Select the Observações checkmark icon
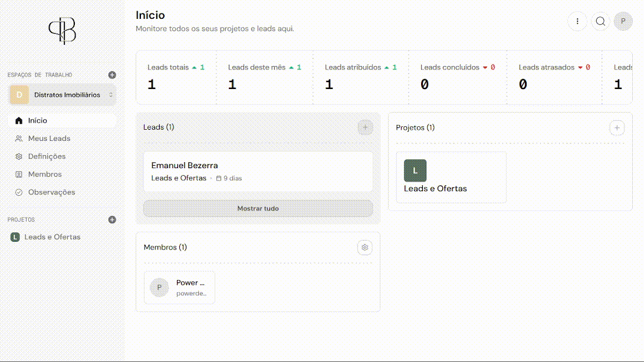Image resolution: width=644 pixels, height=362 pixels. (x=18, y=192)
